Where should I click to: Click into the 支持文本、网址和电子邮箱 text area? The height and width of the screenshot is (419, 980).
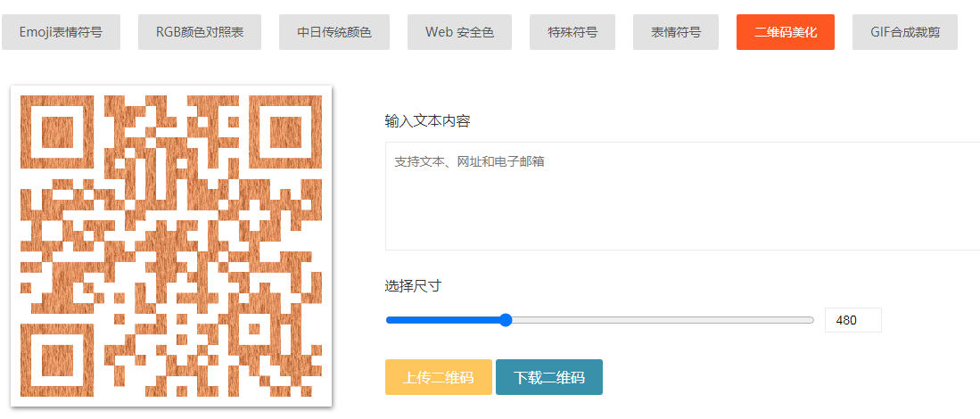pos(682,196)
